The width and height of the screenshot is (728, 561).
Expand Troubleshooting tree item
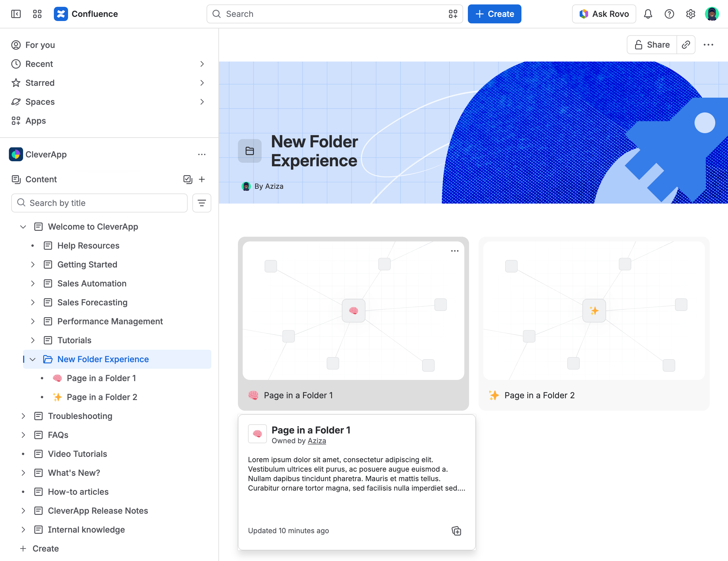tap(23, 416)
